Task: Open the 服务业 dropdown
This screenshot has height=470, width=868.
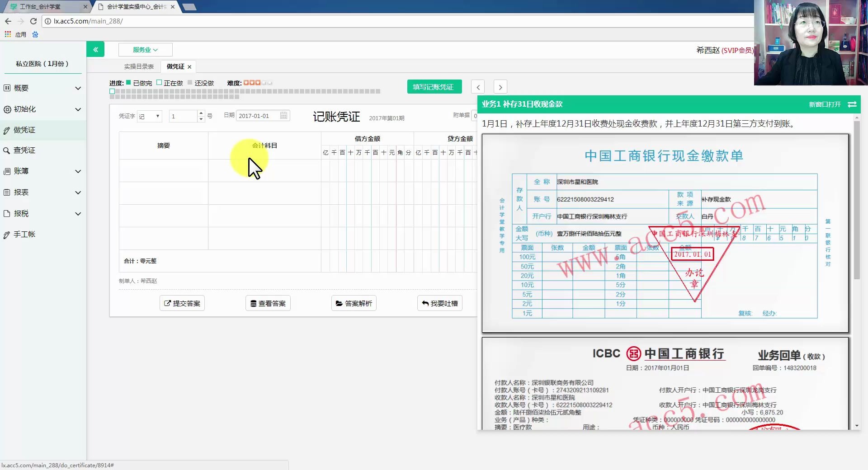Action: [x=145, y=49]
